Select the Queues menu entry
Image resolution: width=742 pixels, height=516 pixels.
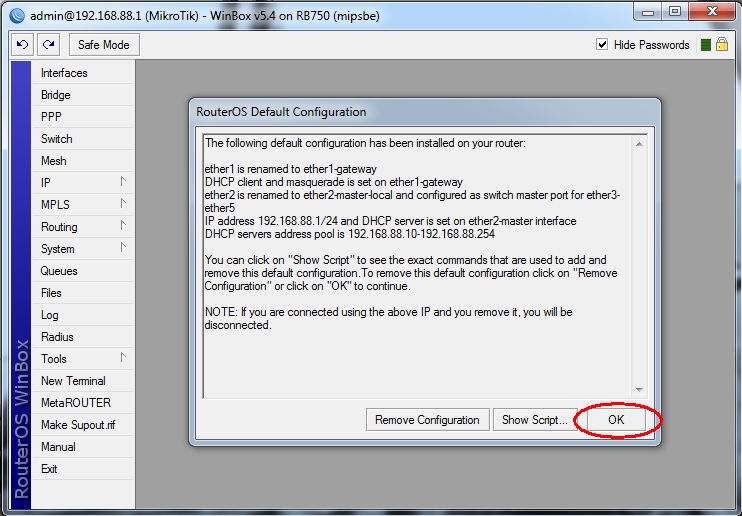[x=59, y=271]
